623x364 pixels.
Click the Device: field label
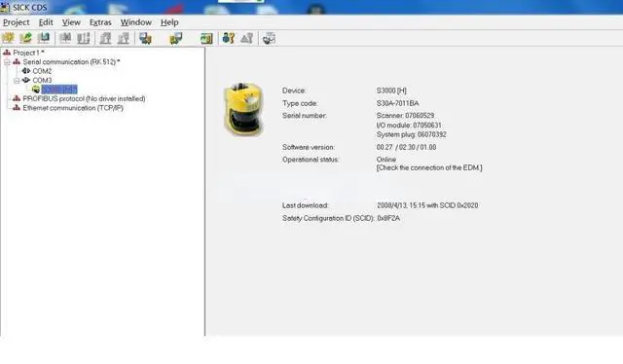pos(294,91)
